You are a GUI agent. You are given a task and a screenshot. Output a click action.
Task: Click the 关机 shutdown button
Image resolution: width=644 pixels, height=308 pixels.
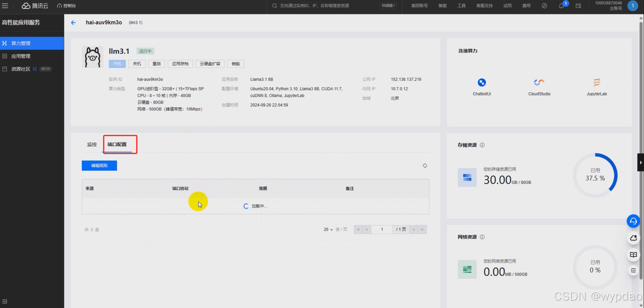tap(137, 64)
